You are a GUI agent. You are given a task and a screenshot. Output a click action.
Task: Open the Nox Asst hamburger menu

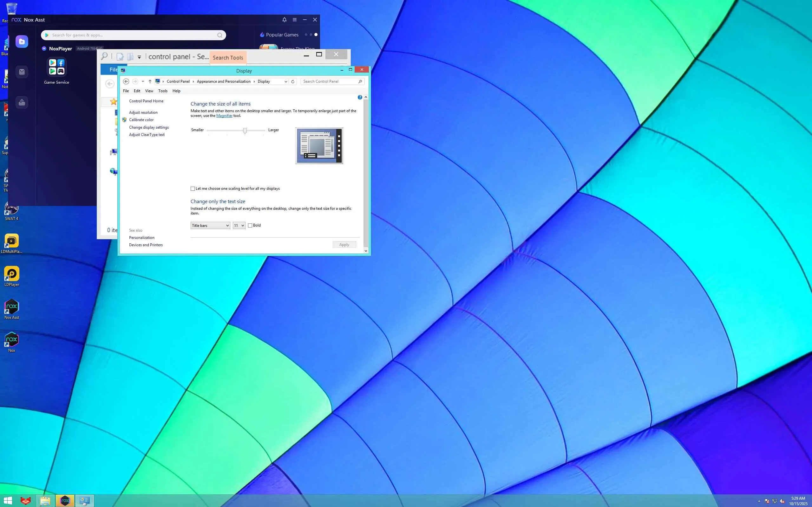click(x=295, y=20)
